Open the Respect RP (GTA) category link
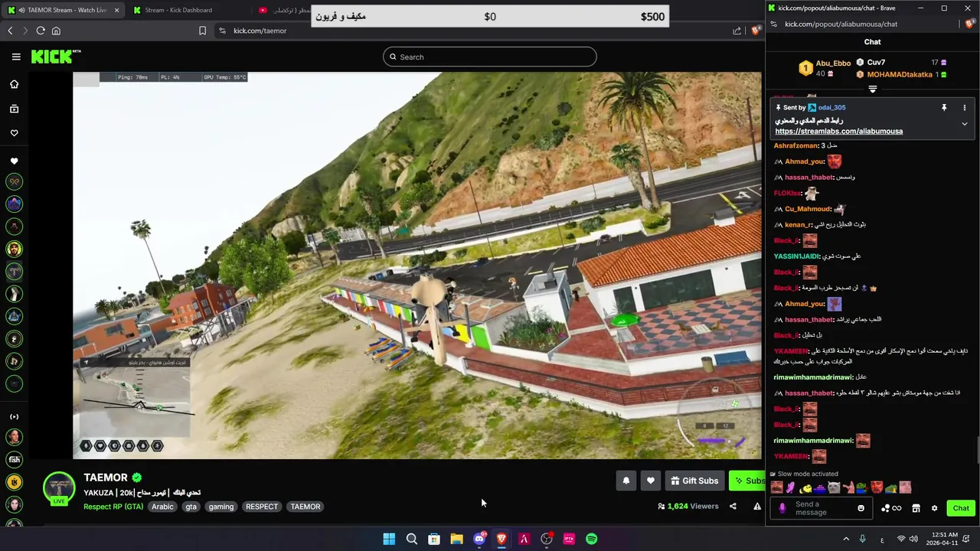Image resolution: width=980 pixels, height=551 pixels. (113, 507)
